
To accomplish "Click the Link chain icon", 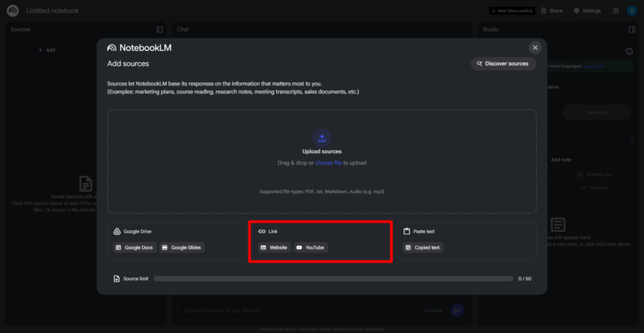I will coord(262,231).
